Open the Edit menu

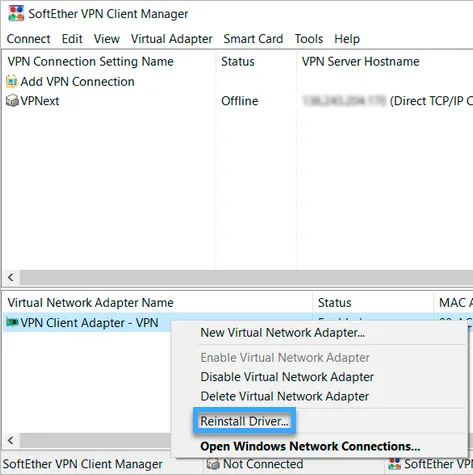point(72,39)
